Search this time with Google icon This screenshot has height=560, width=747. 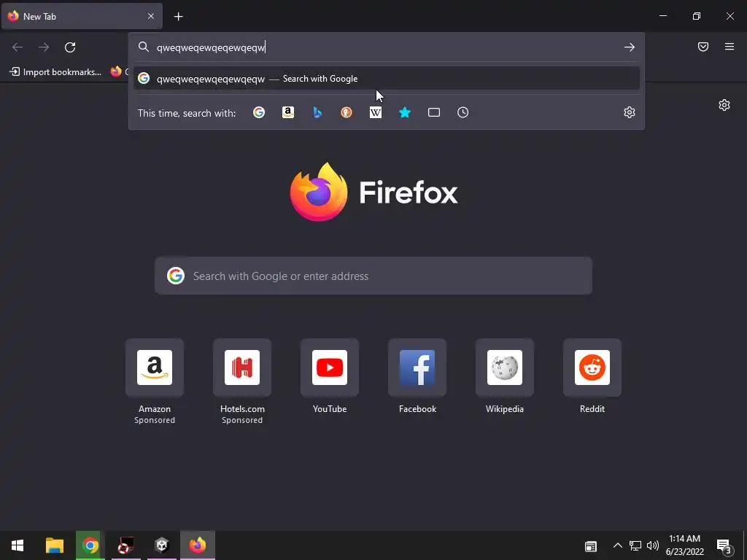(259, 112)
